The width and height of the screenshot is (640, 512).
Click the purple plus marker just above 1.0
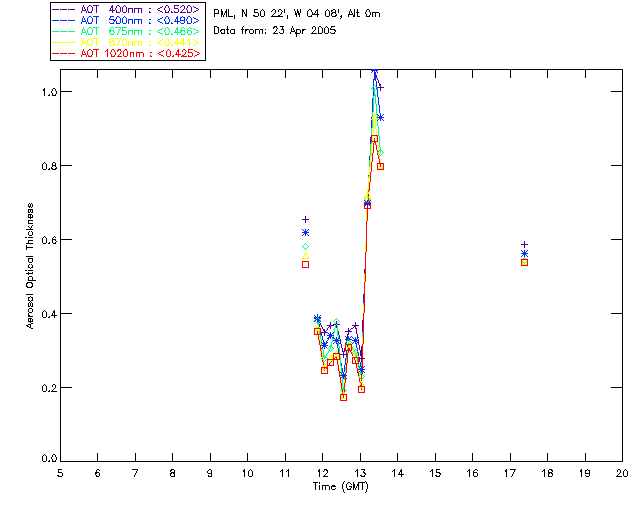[x=380, y=87]
